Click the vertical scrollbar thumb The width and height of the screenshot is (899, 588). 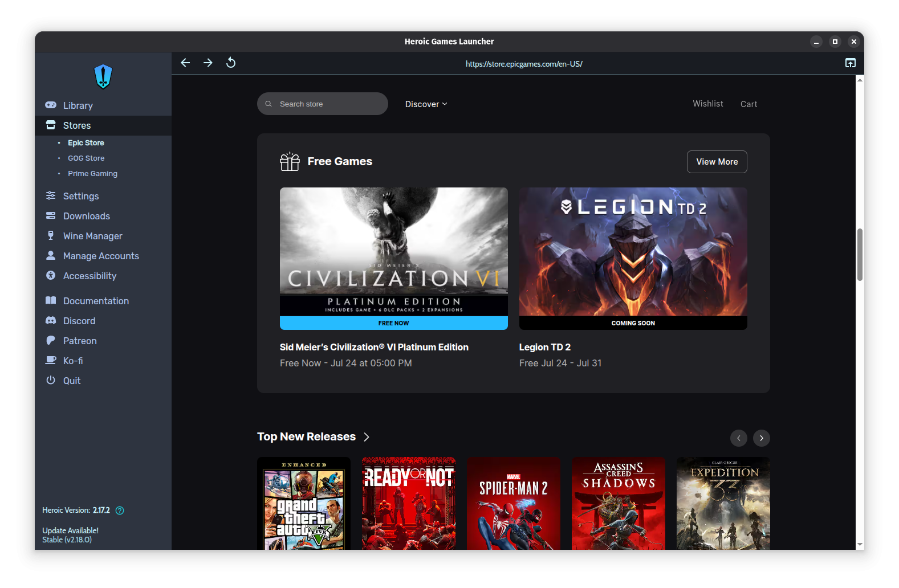[860, 255]
